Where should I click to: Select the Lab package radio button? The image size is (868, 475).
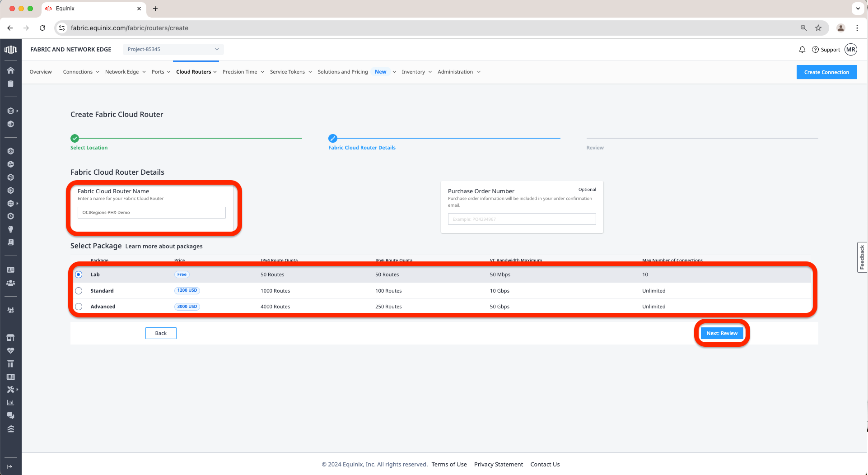tap(79, 275)
